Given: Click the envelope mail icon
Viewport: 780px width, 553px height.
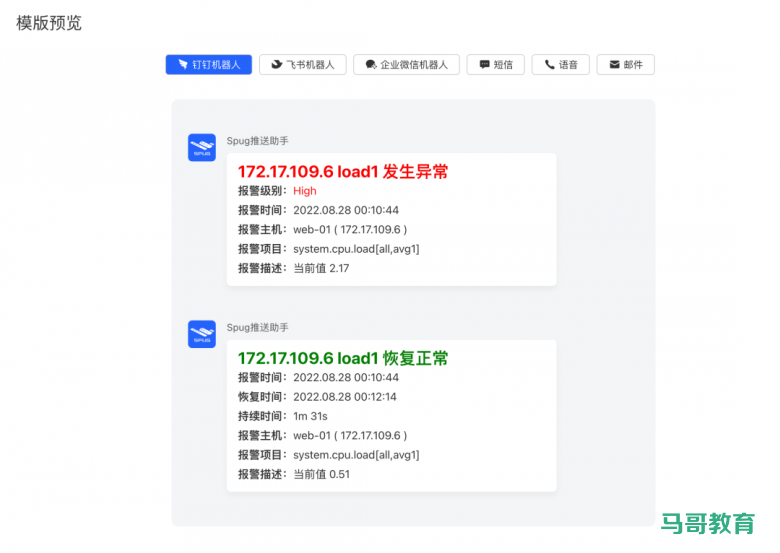Looking at the screenshot, I should pos(613,65).
